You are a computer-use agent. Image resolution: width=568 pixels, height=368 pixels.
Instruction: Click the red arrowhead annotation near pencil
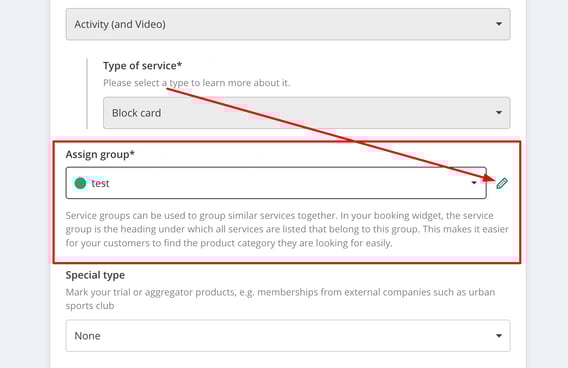point(489,178)
